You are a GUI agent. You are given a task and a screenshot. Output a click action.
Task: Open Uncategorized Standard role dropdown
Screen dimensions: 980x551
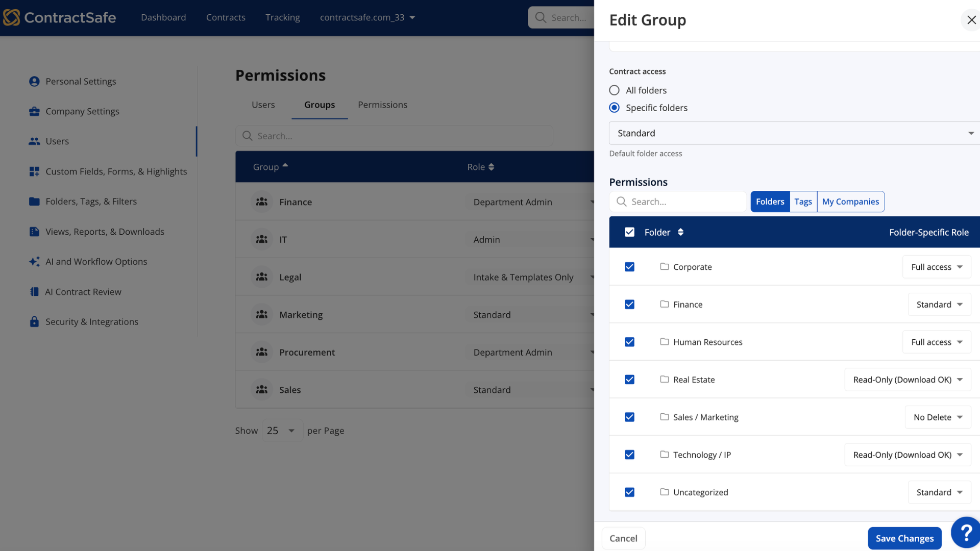[939, 492]
